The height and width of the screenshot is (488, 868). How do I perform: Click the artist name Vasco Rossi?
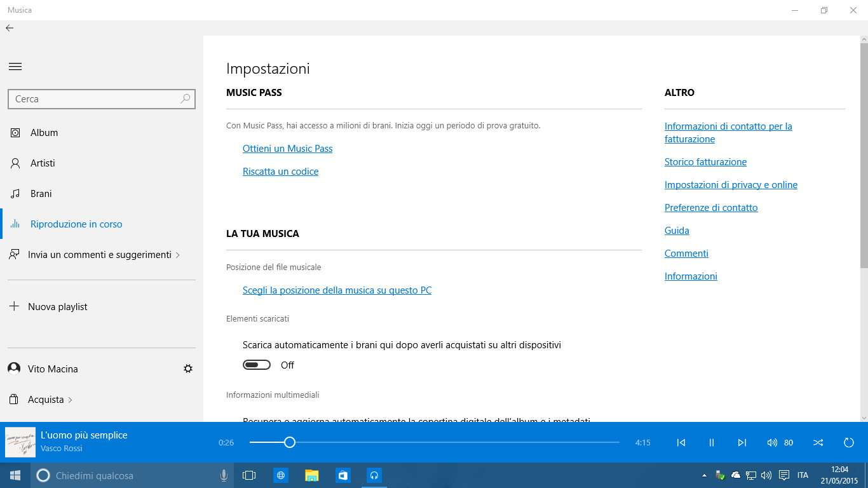tap(62, 449)
